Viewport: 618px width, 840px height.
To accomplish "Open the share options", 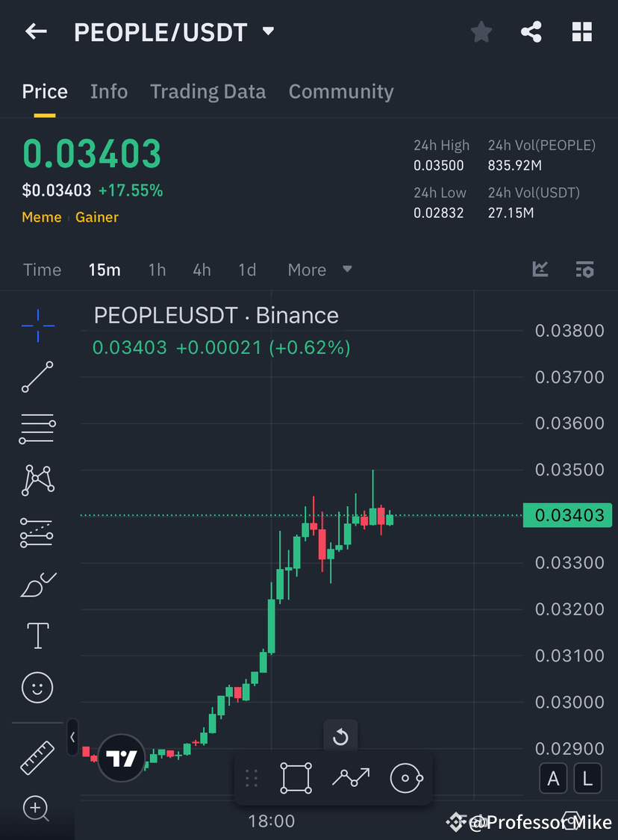I will [x=531, y=31].
